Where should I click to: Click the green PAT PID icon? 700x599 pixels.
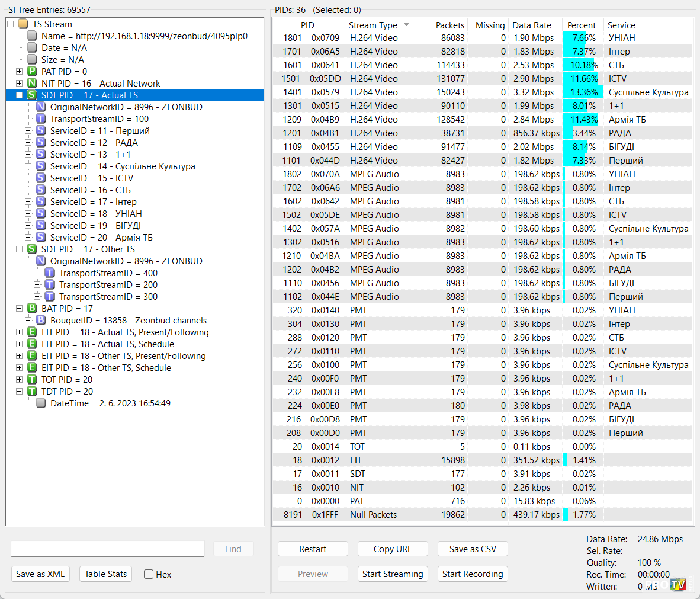pyautogui.click(x=32, y=71)
